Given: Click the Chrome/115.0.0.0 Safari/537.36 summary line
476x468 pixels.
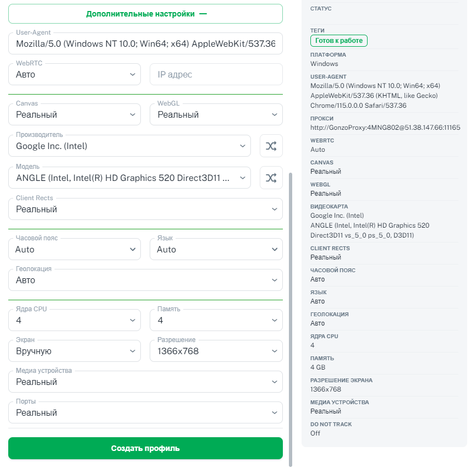Looking at the screenshot, I should coord(358,106).
